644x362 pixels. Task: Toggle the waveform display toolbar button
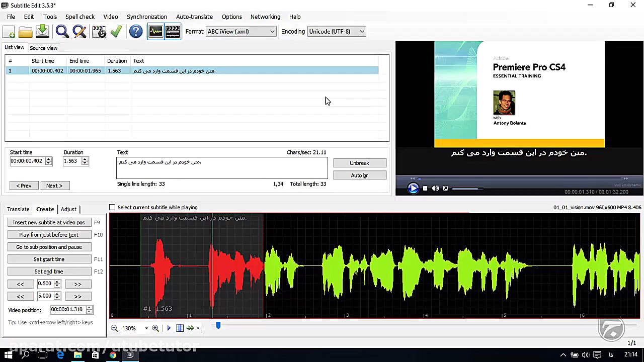coord(155,32)
